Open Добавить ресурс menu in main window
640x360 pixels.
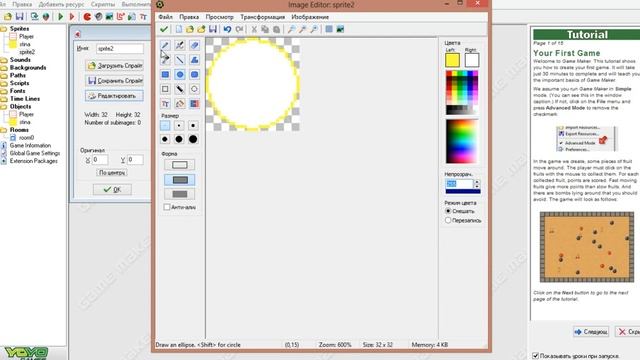(x=61, y=4)
